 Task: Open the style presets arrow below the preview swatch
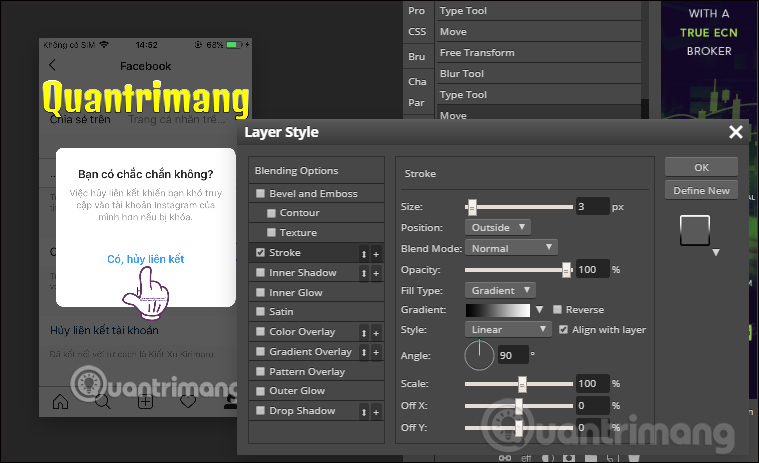(716, 253)
